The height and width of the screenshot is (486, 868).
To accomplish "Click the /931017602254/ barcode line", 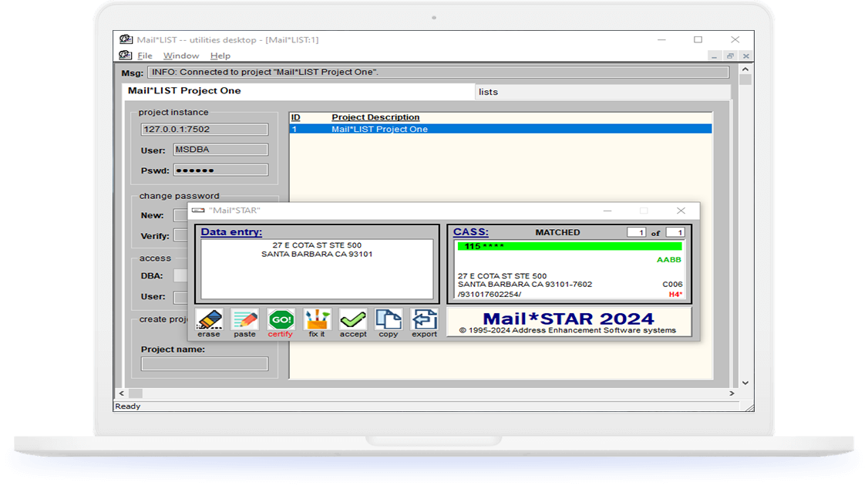I will click(490, 294).
